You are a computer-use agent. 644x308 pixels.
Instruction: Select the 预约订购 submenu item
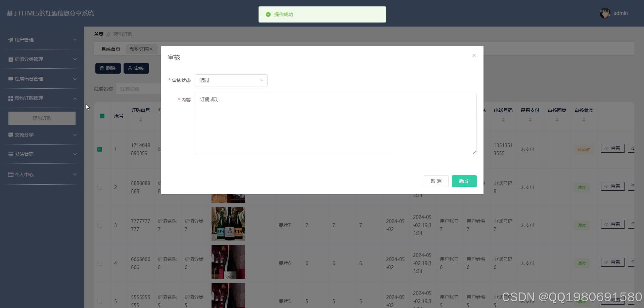pyautogui.click(x=42, y=118)
